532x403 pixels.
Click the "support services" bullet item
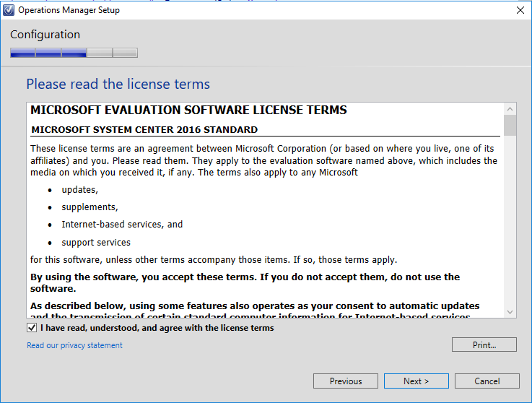click(x=96, y=243)
